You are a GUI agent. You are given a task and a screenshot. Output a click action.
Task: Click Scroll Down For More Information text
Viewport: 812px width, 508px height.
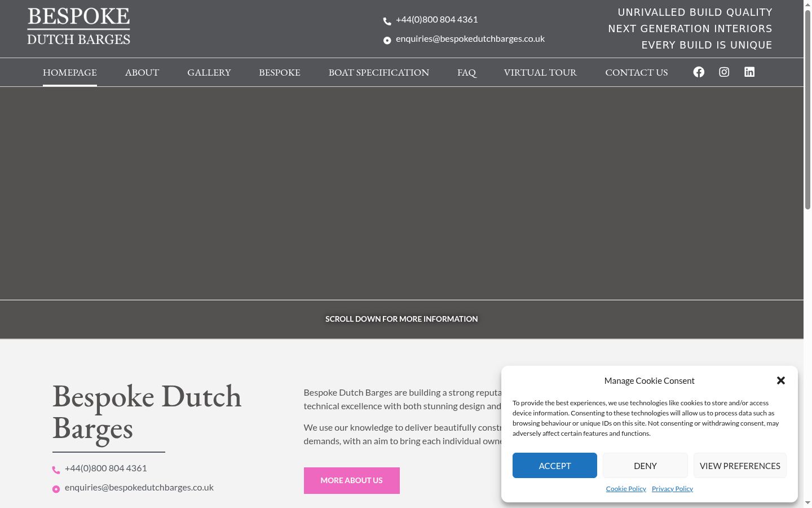[401, 319]
